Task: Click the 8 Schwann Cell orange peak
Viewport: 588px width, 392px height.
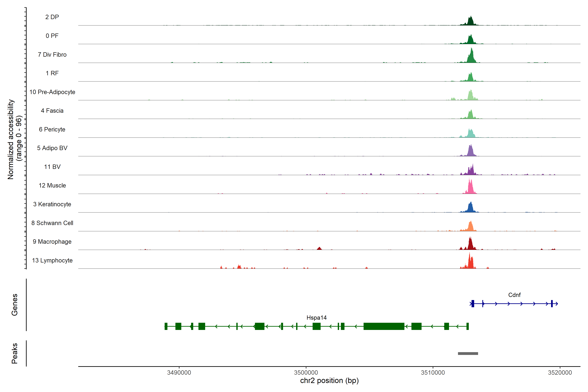Action: click(471, 227)
